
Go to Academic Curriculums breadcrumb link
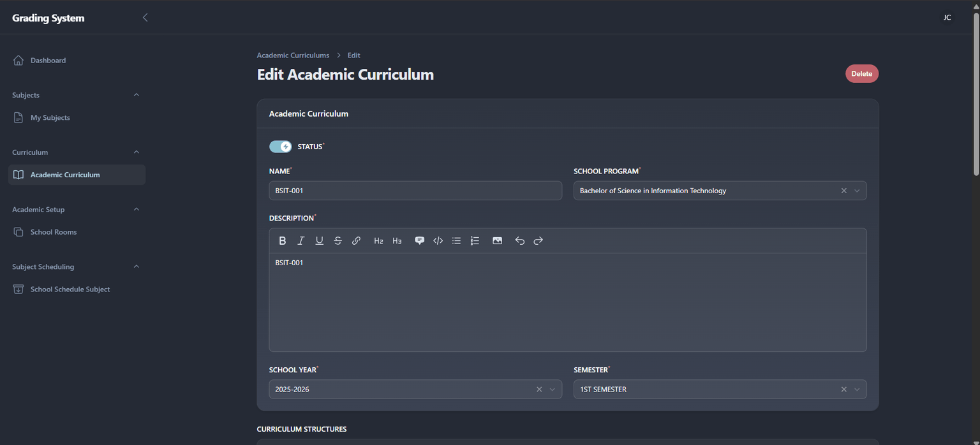(293, 55)
